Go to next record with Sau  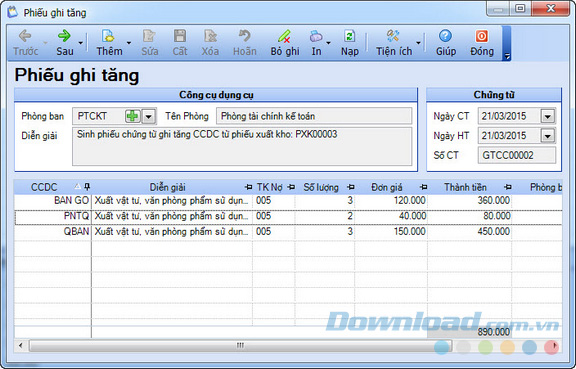click(65, 43)
